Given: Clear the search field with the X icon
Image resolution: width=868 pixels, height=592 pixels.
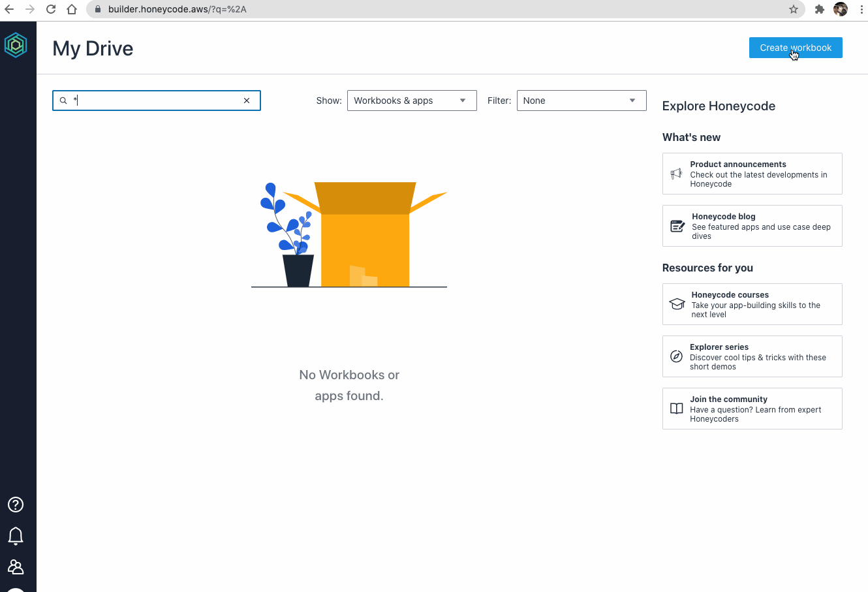Looking at the screenshot, I should (247, 101).
